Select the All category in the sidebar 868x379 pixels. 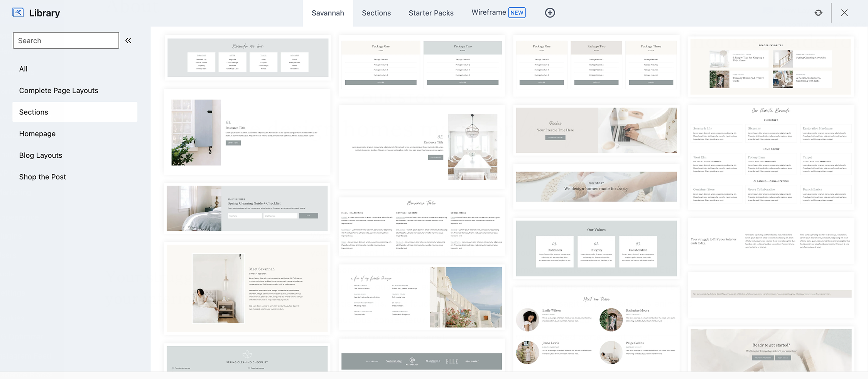click(x=23, y=69)
